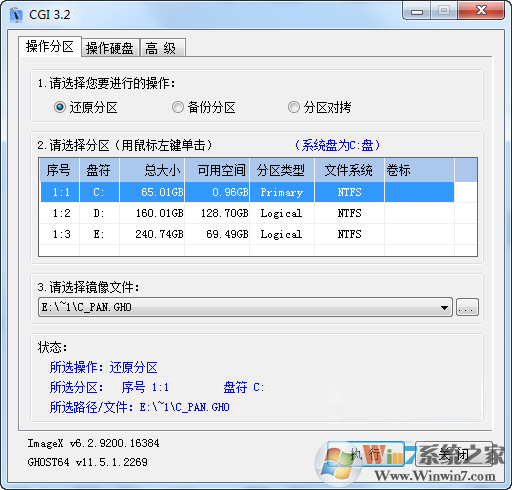Switch to the 操作硬盘 tab
Image resolution: width=512 pixels, height=490 pixels.
[x=110, y=48]
